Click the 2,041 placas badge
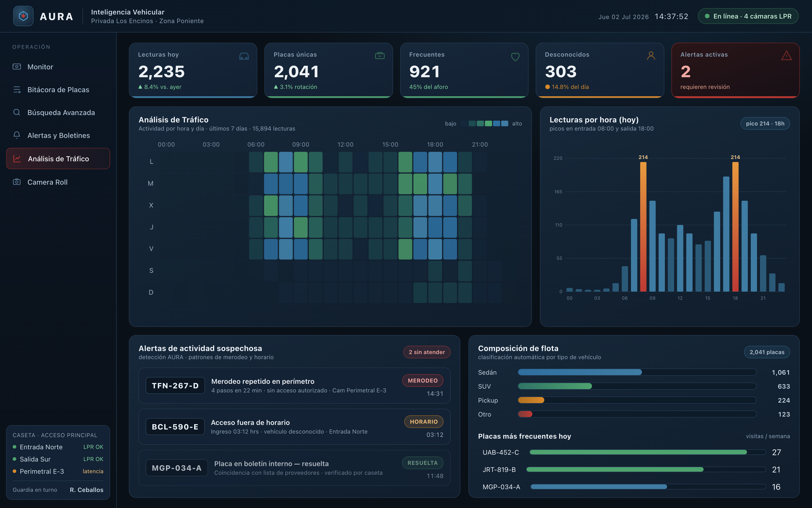Screen dimensions: 812x508 767,352
